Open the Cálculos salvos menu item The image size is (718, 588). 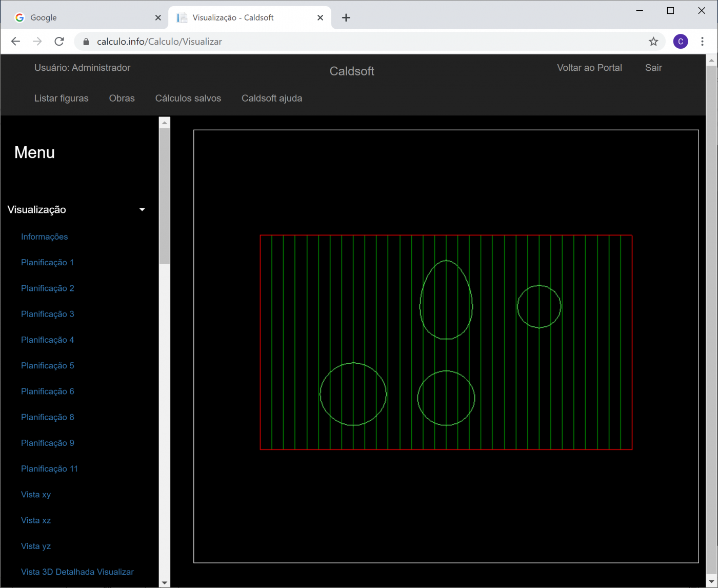point(188,99)
